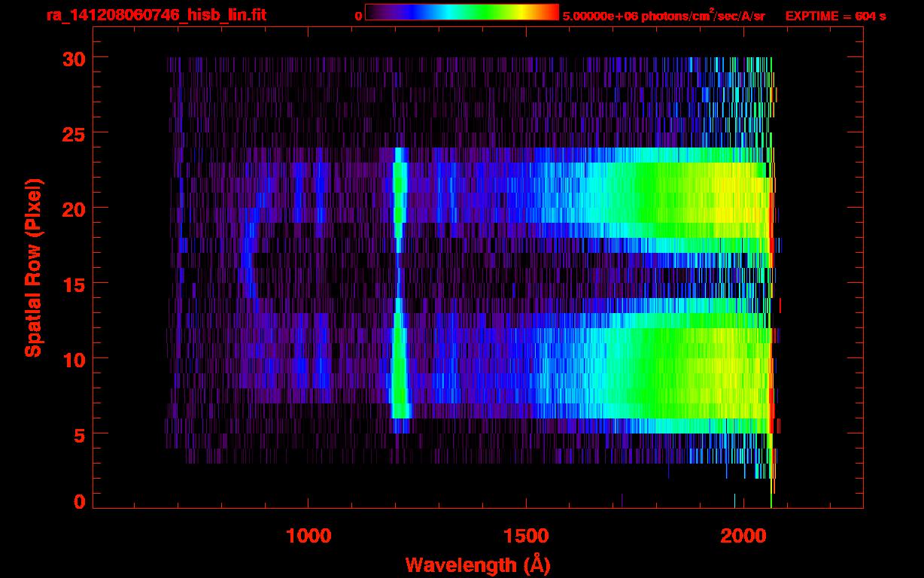Click the x-axis tick label 1000
The height and width of the screenshot is (578, 924).
click(309, 536)
